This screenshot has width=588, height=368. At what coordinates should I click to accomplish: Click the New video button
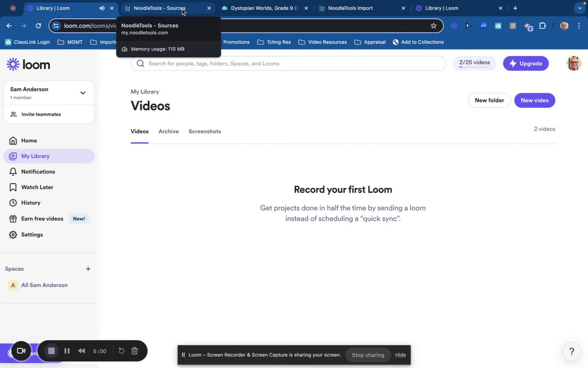coord(535,100)
